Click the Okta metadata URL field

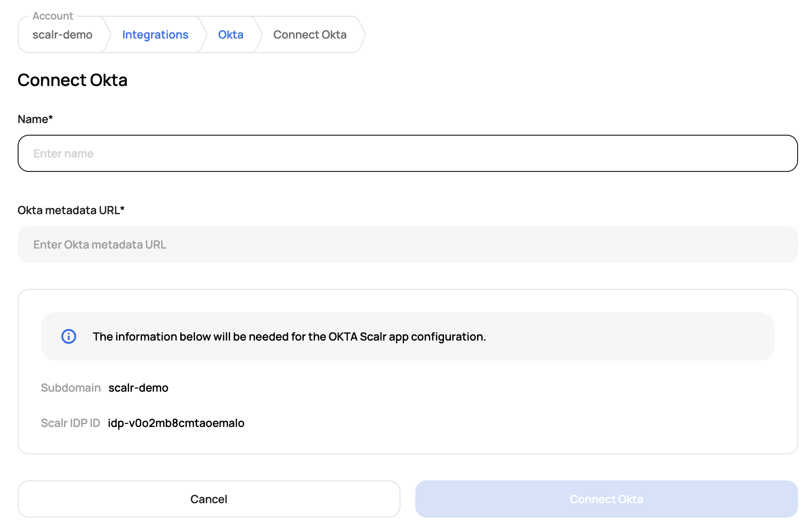click(408, 244)
